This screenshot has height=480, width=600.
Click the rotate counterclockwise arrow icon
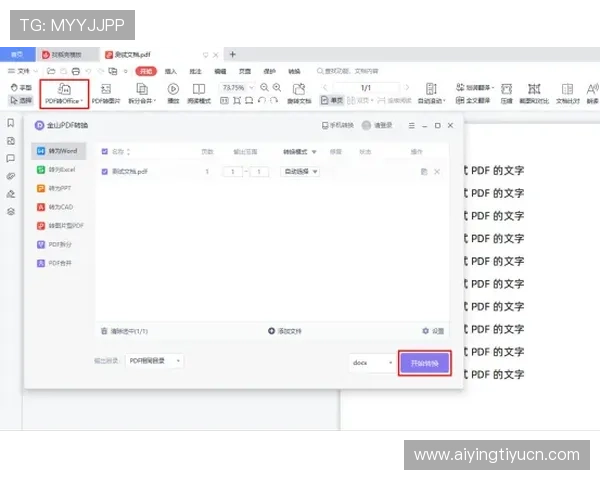click(262, 101)
